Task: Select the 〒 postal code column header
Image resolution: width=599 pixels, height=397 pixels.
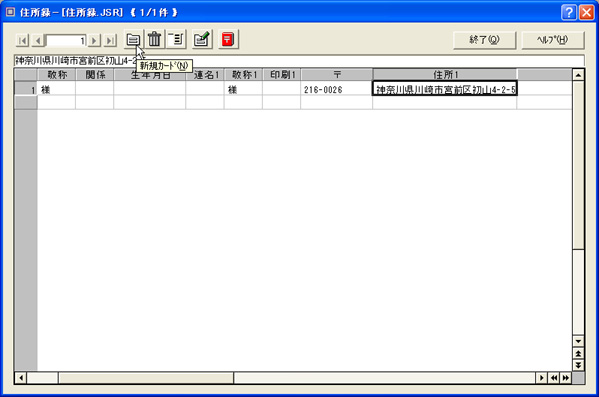Action: pyautogui.click(x=337, y=75)
